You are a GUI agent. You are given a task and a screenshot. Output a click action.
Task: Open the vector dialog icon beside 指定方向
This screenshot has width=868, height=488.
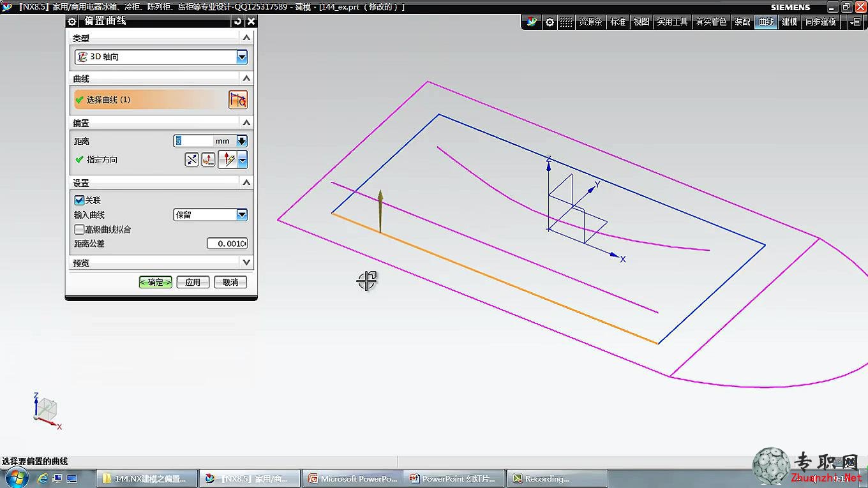(209, 159)
